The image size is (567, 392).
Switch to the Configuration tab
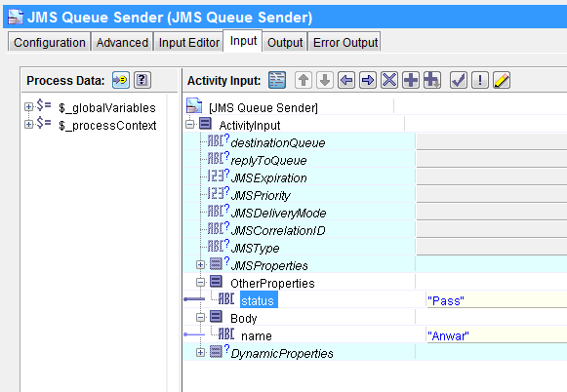point(49,42)
